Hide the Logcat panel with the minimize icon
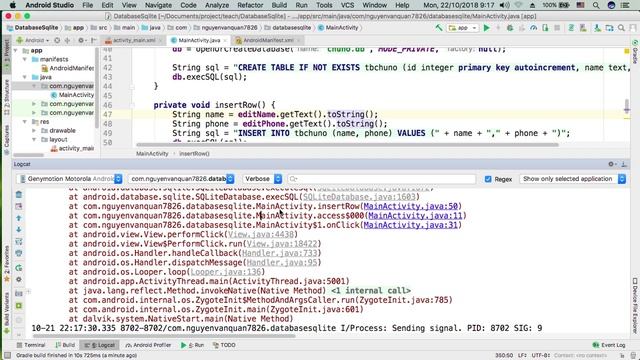Viewport: 640px width, 360px height. pos(624,164)
